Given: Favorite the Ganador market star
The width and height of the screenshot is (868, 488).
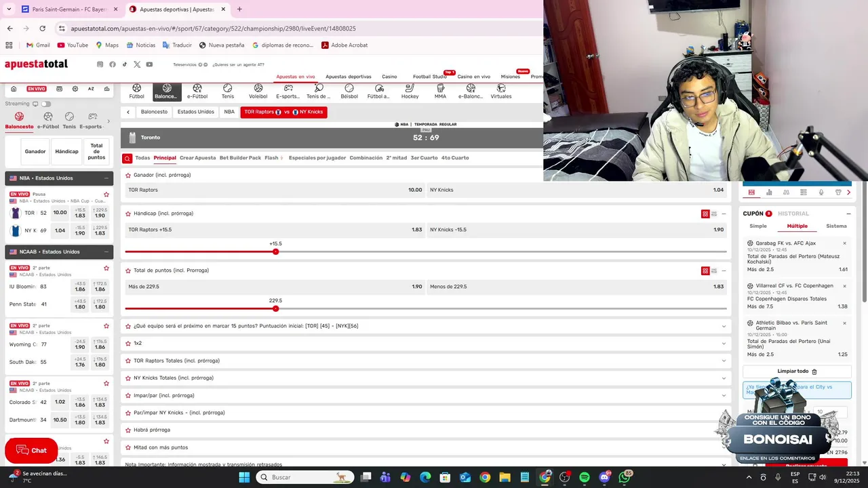Looking at the screenshot, I should 128,176.
